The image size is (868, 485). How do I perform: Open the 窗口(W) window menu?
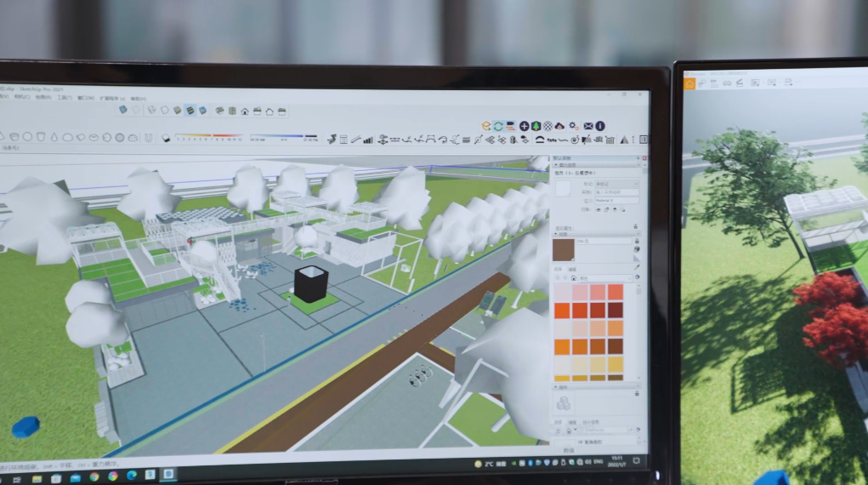coord(86,98)
